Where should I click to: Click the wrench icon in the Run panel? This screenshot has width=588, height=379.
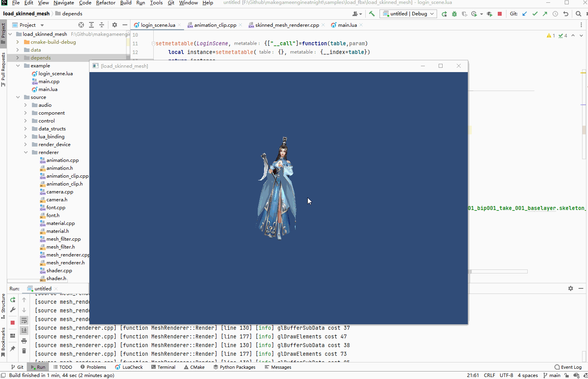pyautogui.click(x=13, y=310)
